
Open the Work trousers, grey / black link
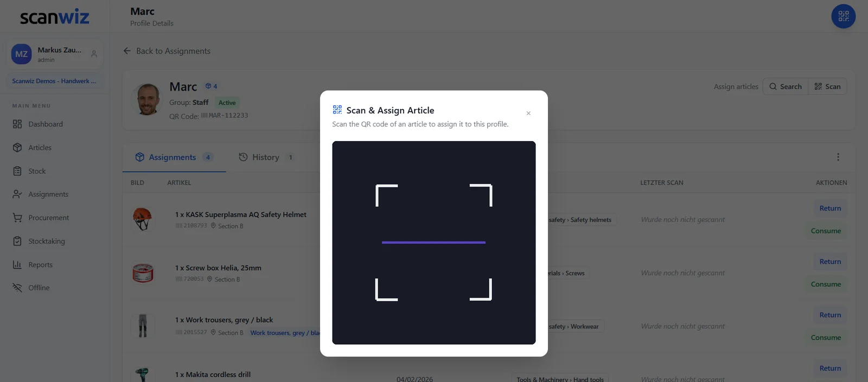[x=285, y=333]
